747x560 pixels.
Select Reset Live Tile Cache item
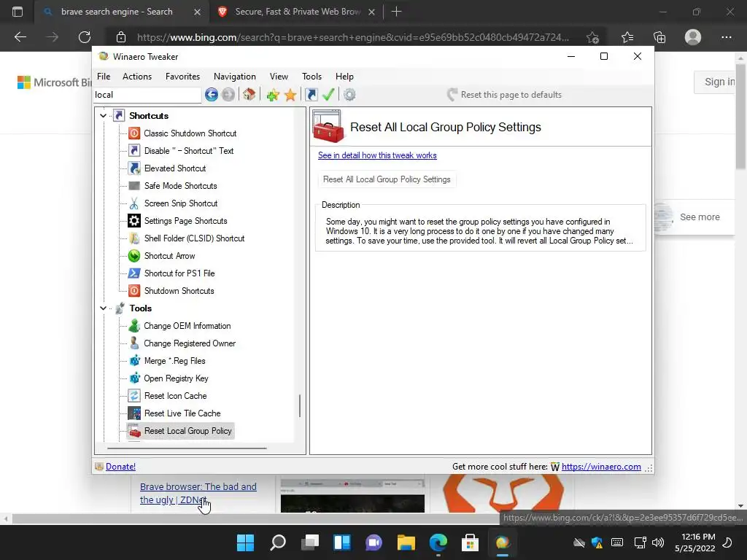pos(182,413)
